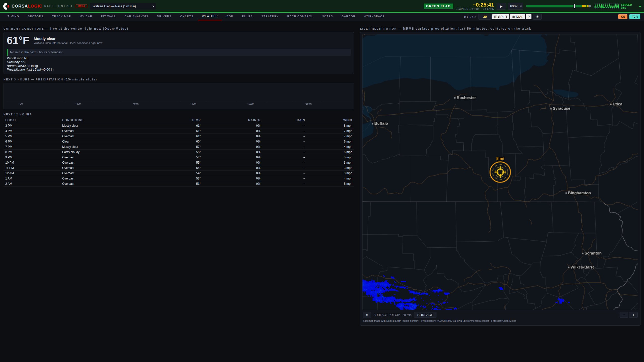The width and height of the screenshot is (644, 362).
Task: Click the CONDITIONS column header
Action: 73,120
